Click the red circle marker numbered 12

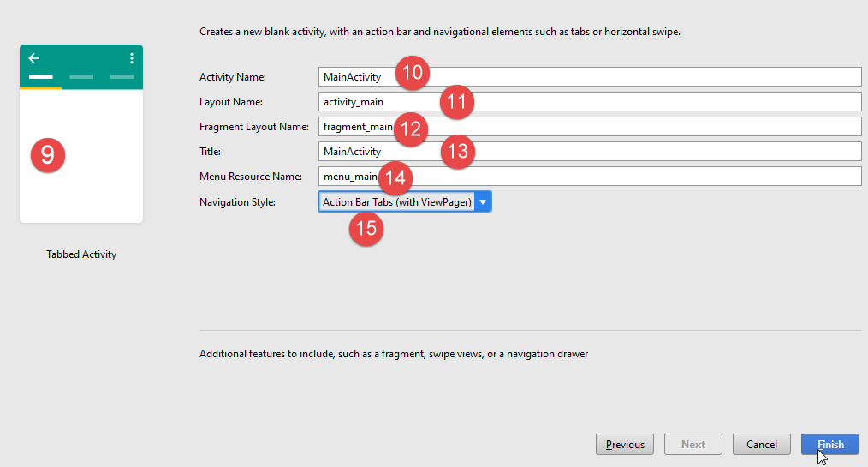(411, 129)
